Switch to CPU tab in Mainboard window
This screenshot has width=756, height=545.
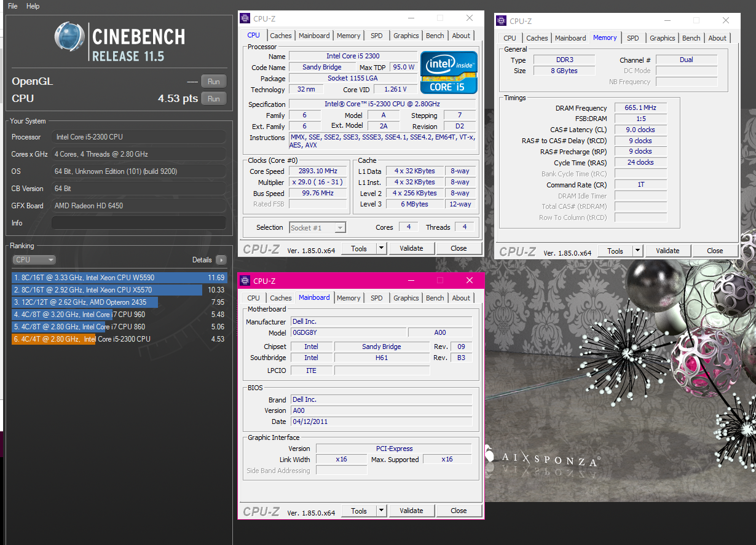click(253, 298)
